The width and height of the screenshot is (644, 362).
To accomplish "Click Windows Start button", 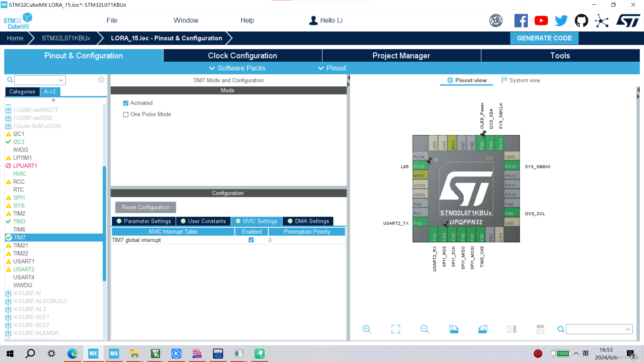I will [x=10, y=354].
